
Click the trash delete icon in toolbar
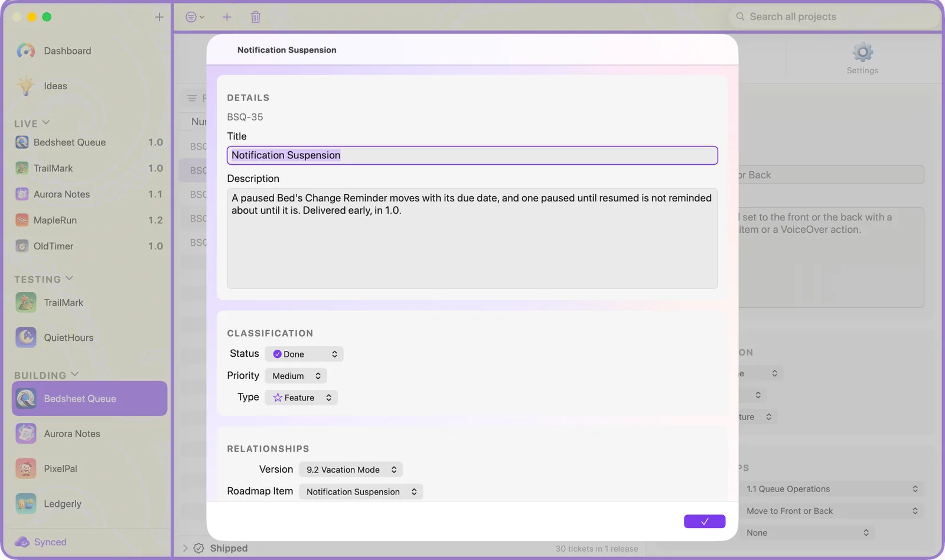[x=256, y=17]
